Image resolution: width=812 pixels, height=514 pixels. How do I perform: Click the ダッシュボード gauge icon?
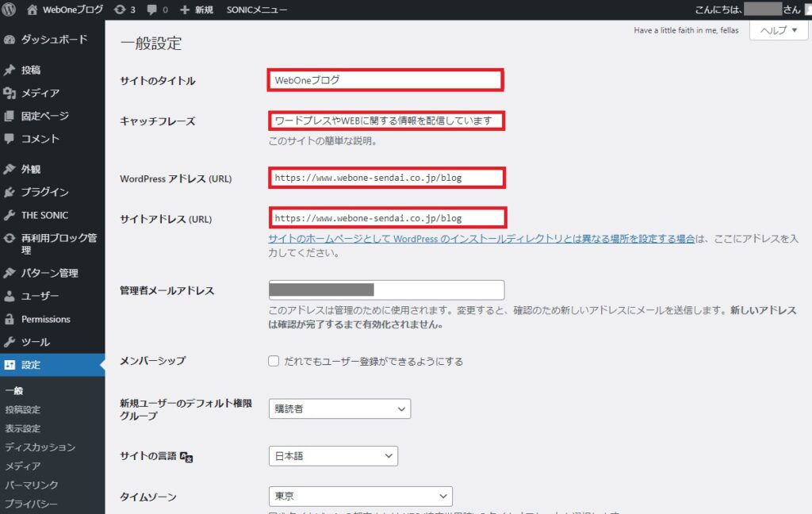(x=10, y=40)
